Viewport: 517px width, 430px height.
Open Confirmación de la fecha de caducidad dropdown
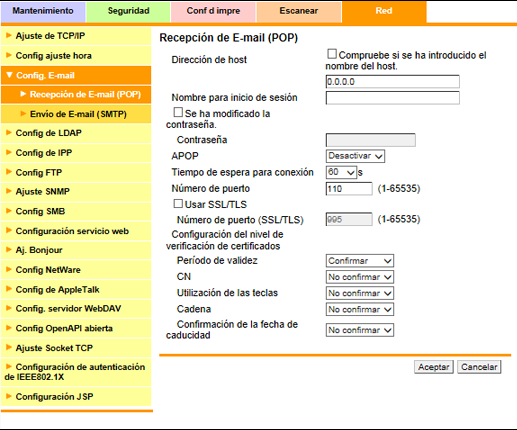pyautogui.click(x=360, y=330)
